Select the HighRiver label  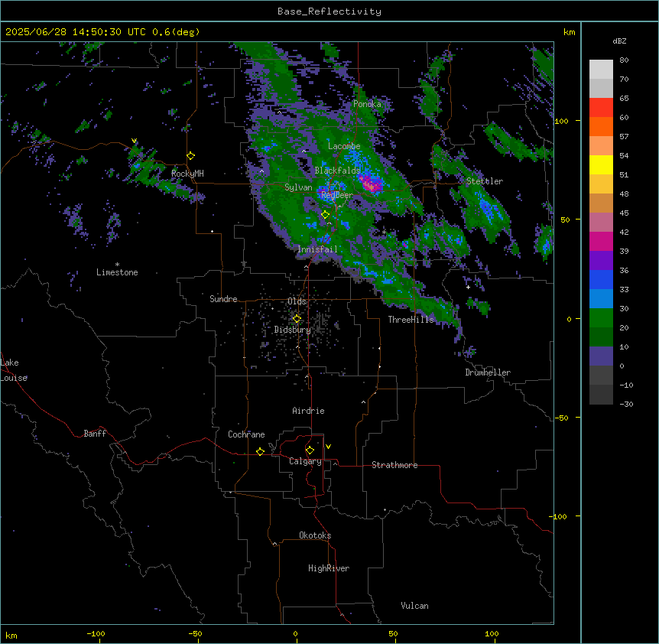[x=329, y=568]
